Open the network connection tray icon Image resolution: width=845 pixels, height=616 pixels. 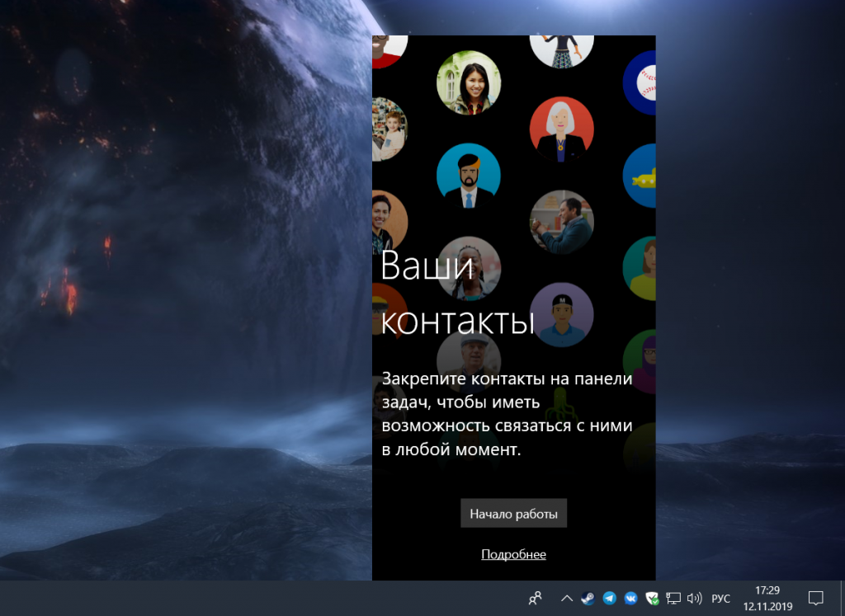pyautogui.click(x=673, y=598)
